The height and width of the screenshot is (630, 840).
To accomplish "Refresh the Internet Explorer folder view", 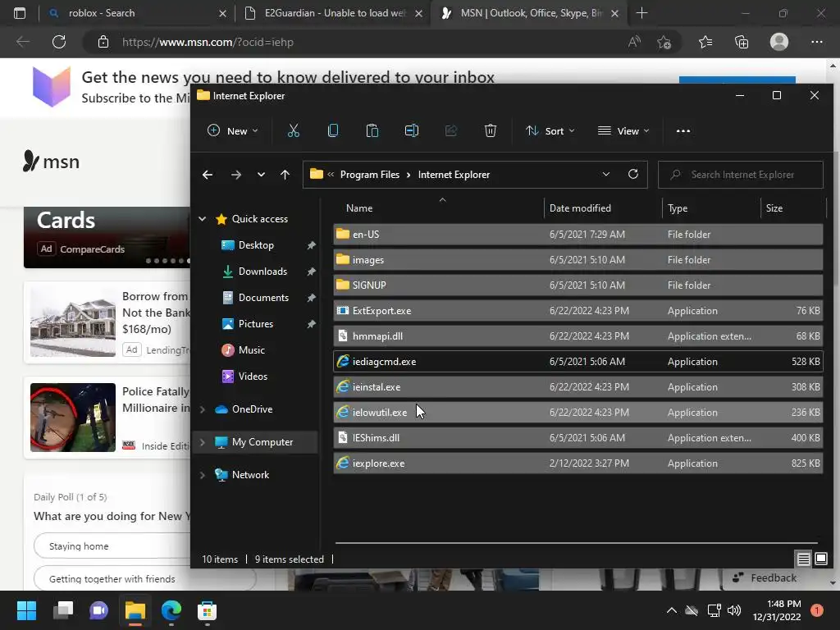I will pyautogui.click(x=632, y=174).
